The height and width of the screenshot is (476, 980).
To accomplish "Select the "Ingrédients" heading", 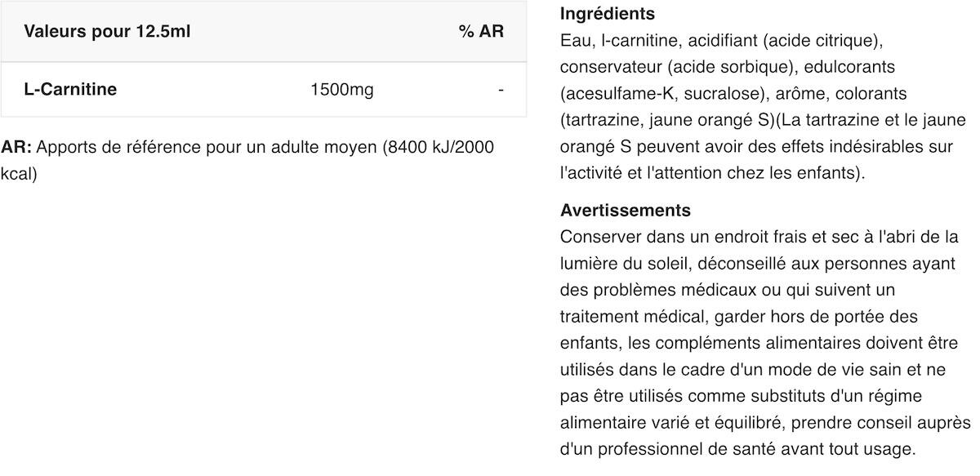I will pos(608,14).
